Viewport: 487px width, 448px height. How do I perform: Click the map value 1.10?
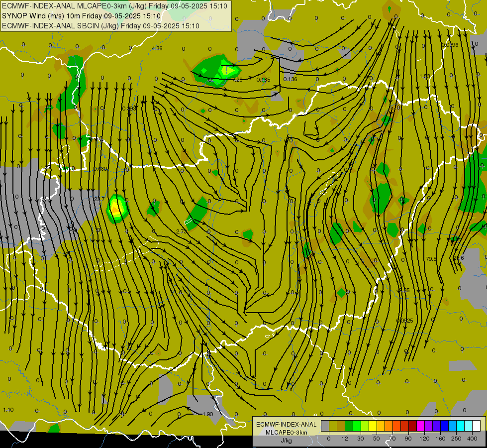point(8,410)
